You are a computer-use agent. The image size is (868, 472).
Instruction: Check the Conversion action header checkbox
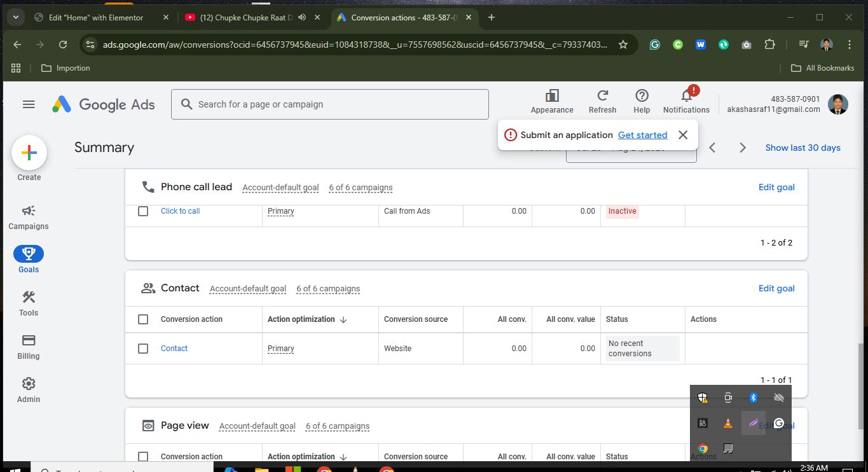click(143, 319)
